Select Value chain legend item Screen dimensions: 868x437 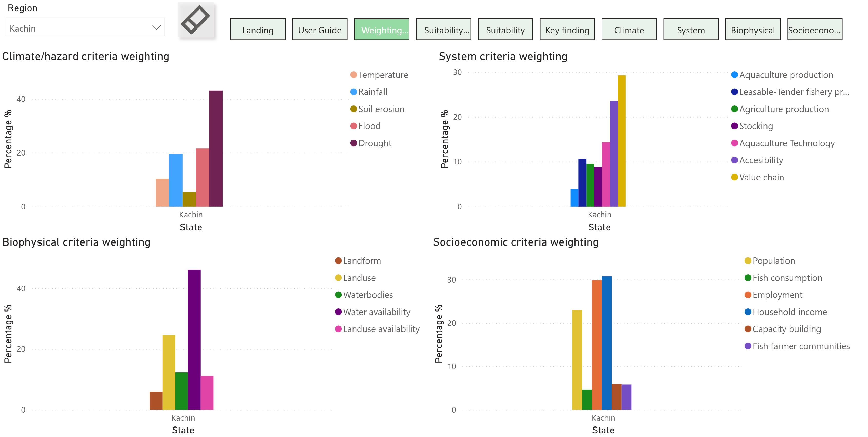[758, 177]
